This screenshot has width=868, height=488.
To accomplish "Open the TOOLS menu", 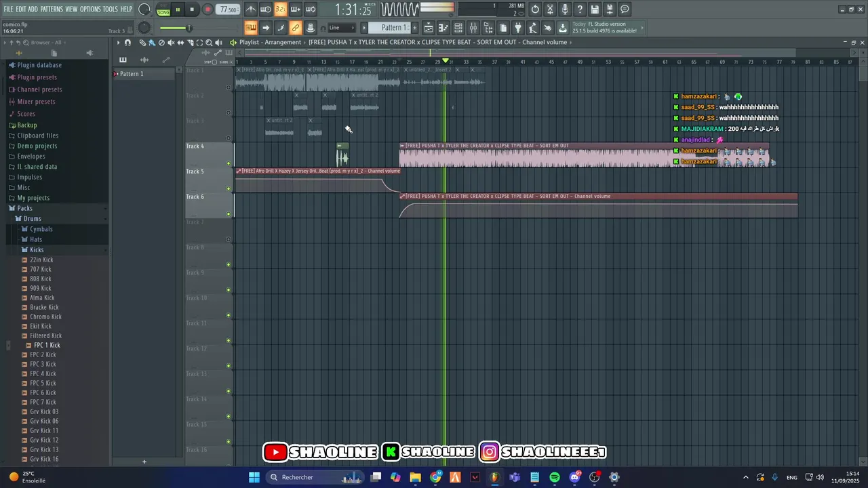I will 111,9.
